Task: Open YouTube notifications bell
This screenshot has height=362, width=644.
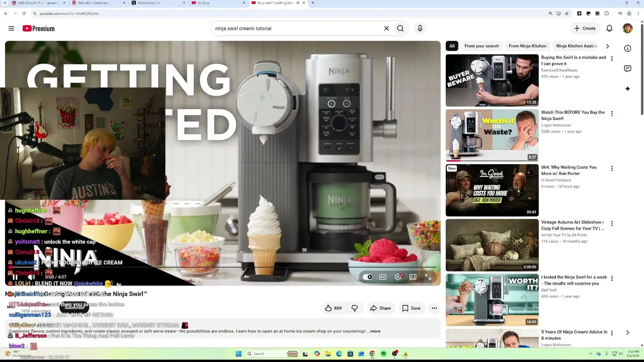Action: pyautogui.click(x=609, y=29)
